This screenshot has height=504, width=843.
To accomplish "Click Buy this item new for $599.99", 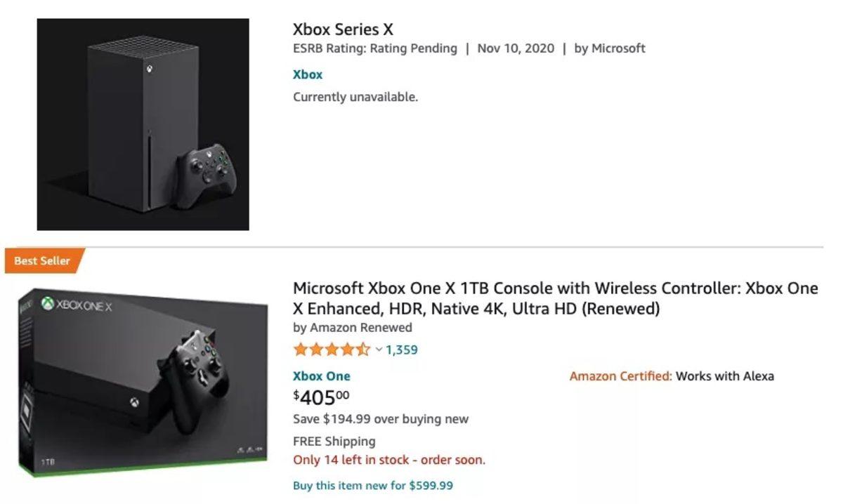I will tap(372, 485).
